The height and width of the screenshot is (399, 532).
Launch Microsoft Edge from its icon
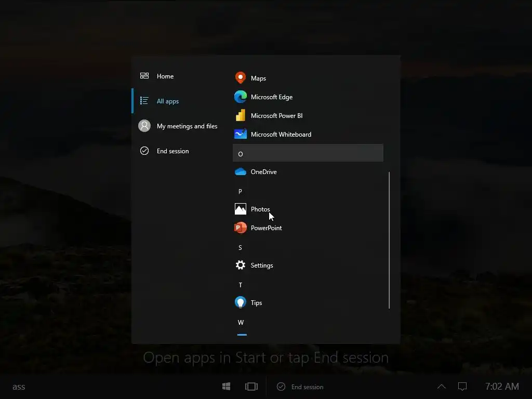[x=241, y=97]
